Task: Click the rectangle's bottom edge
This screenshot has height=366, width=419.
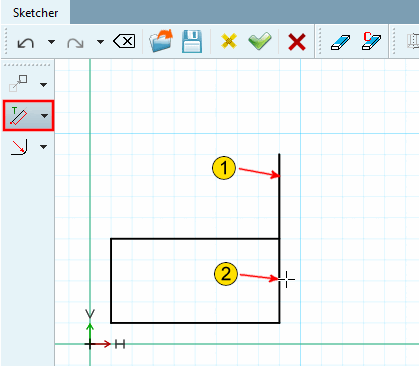Action: click(195, 323)
